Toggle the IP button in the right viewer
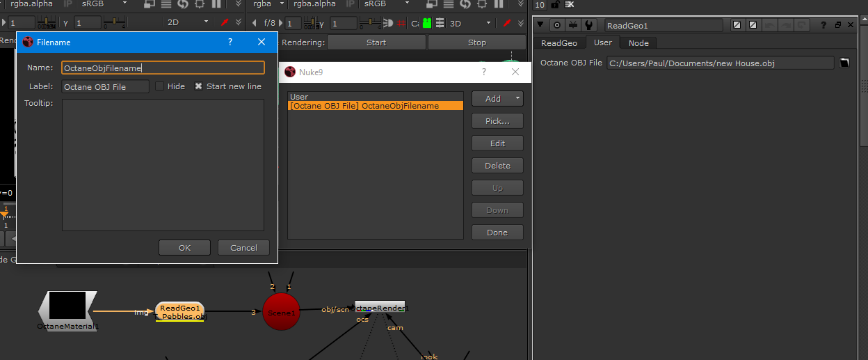This screenshot has width=868, height=360. pos(351,4)
